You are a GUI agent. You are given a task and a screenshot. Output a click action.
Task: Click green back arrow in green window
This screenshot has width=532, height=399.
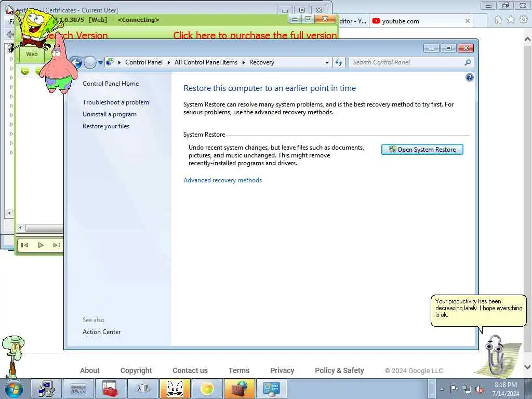(25, 71)
